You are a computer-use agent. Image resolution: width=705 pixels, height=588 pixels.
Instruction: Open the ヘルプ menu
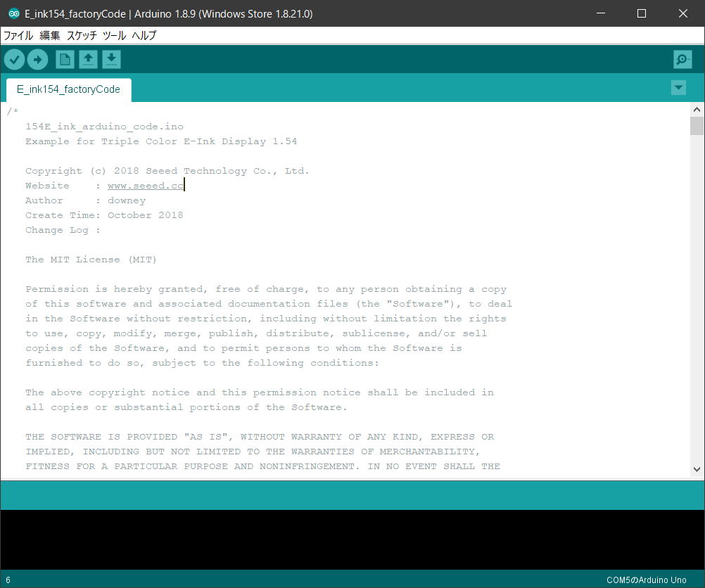coord(144,35)
